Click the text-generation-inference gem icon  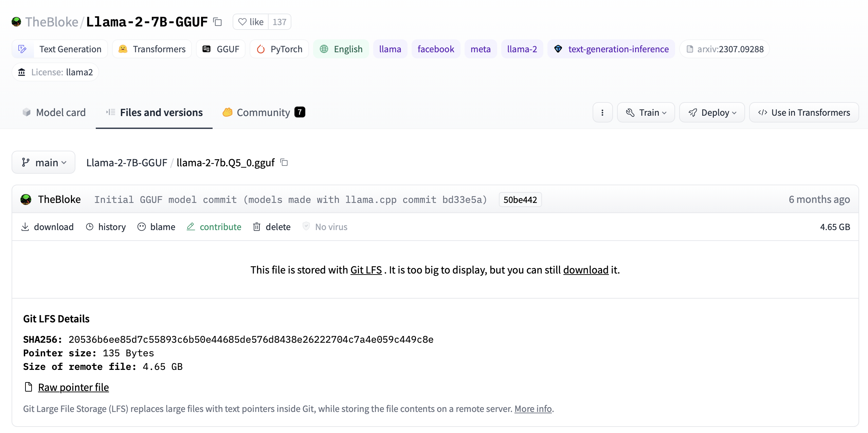tap(558, 49)
